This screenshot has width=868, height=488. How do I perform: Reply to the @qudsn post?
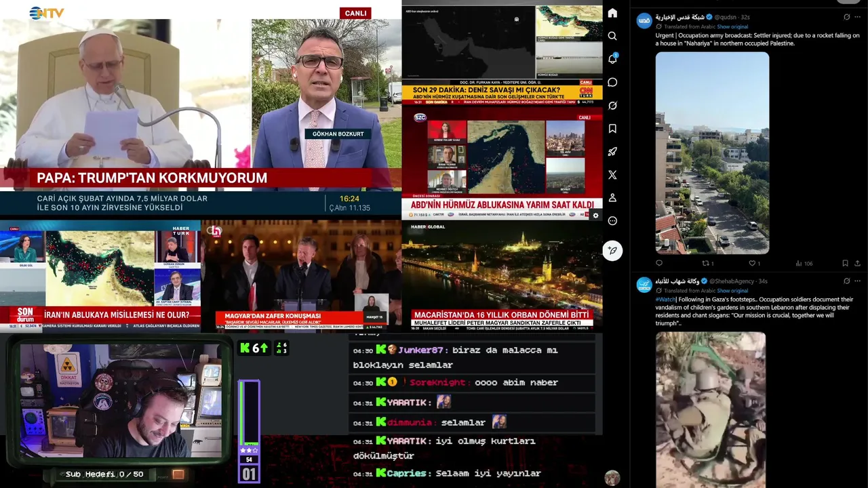659,263
